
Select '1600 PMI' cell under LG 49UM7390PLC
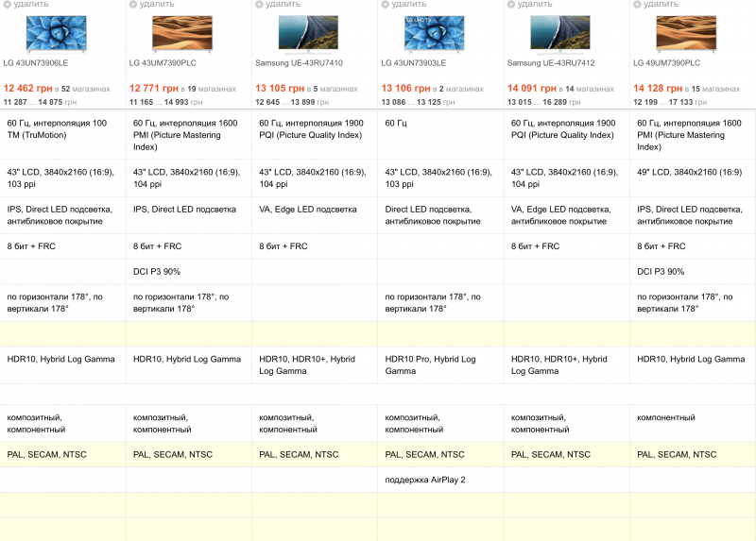[693, 134]
